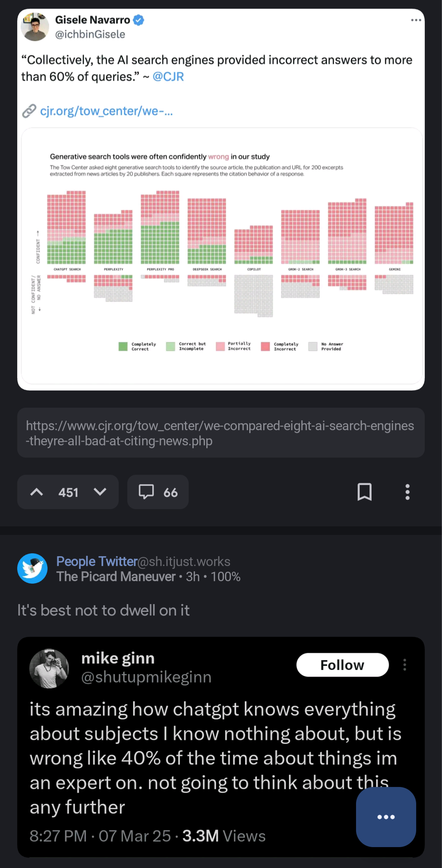Tap the chain link icon
This screenshot has height=868, width=442.
pyautogui.click(x=29, y=111)
